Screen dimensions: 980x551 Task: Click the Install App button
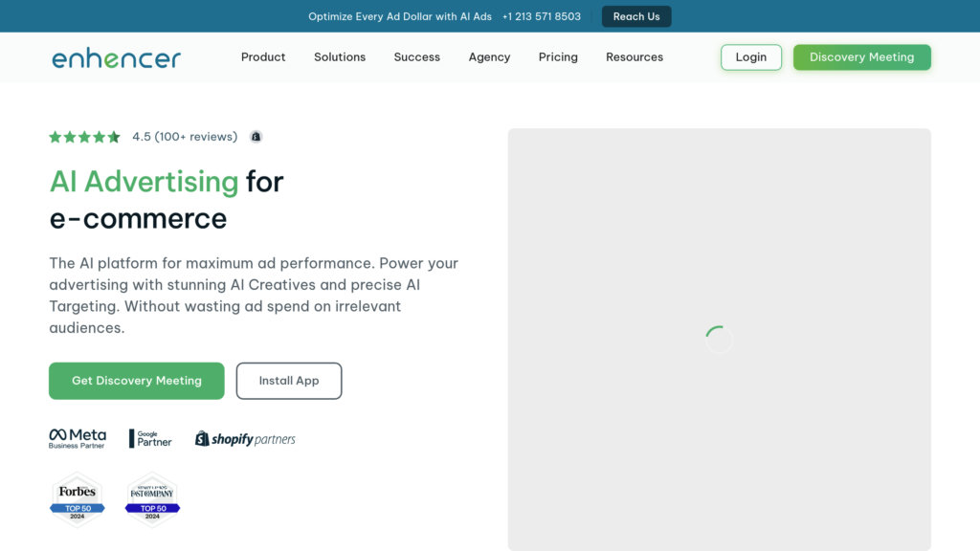click(289, 381)
